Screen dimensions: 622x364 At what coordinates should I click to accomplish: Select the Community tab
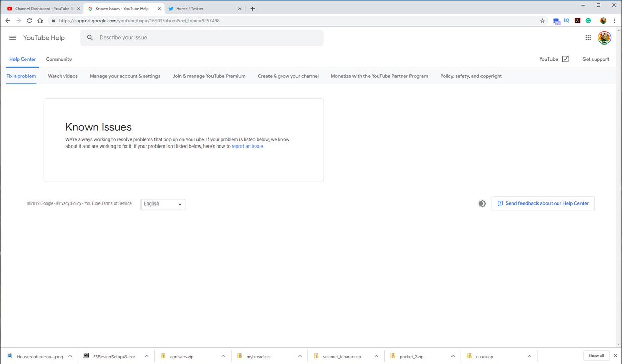click(x=59, y=59)
